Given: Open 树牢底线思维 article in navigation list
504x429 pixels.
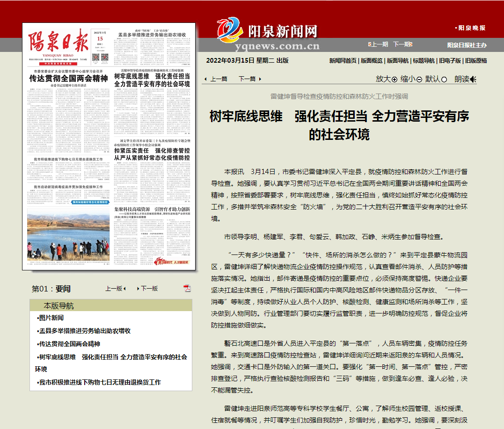Looking at the screenshot, I should (x=111, y=363).
